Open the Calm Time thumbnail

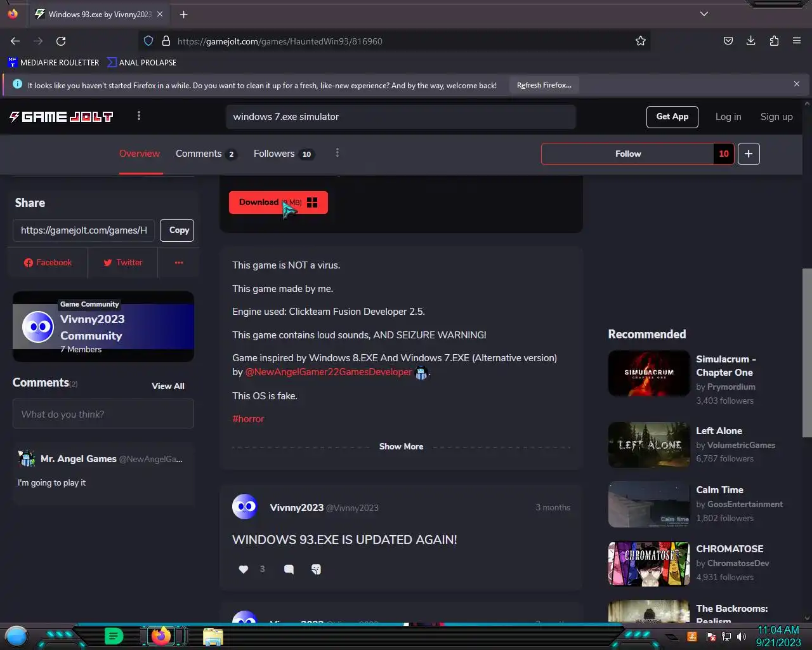(649, 505)
